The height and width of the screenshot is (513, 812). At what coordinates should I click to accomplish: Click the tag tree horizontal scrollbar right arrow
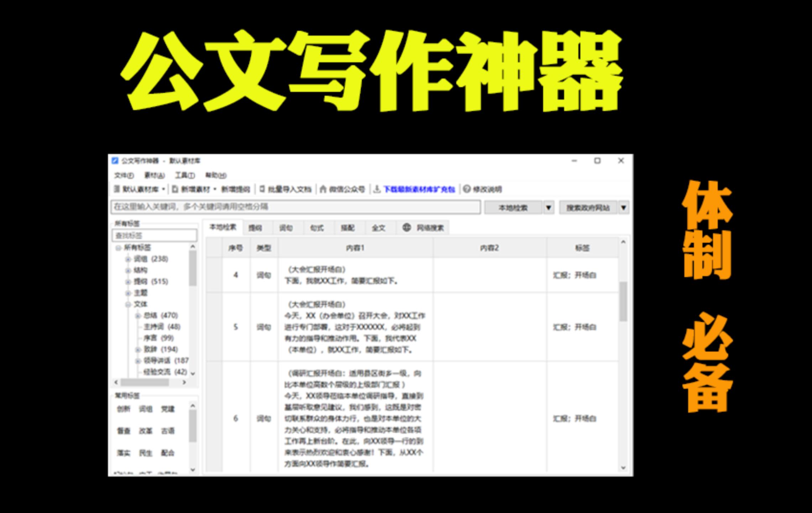[184, 382]
